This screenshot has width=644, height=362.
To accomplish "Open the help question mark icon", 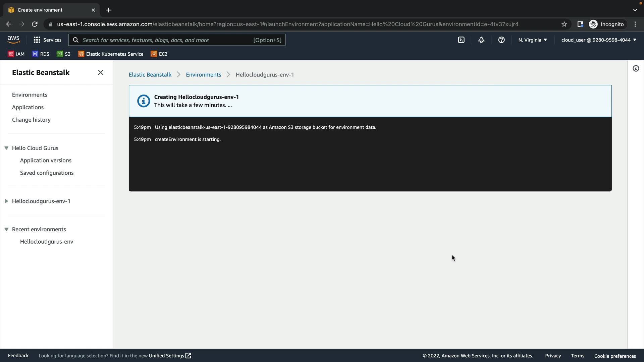I will pos(501,40).
